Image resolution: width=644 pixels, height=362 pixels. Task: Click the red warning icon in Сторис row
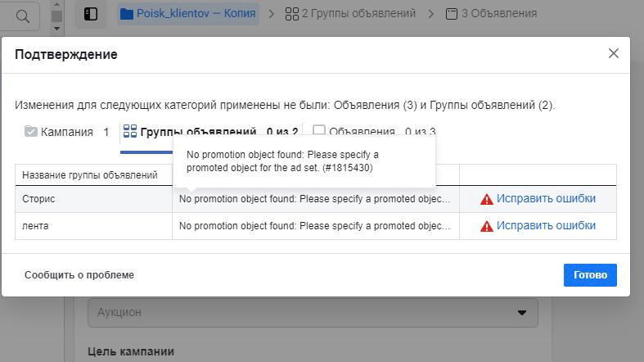[x=487, y=199]
